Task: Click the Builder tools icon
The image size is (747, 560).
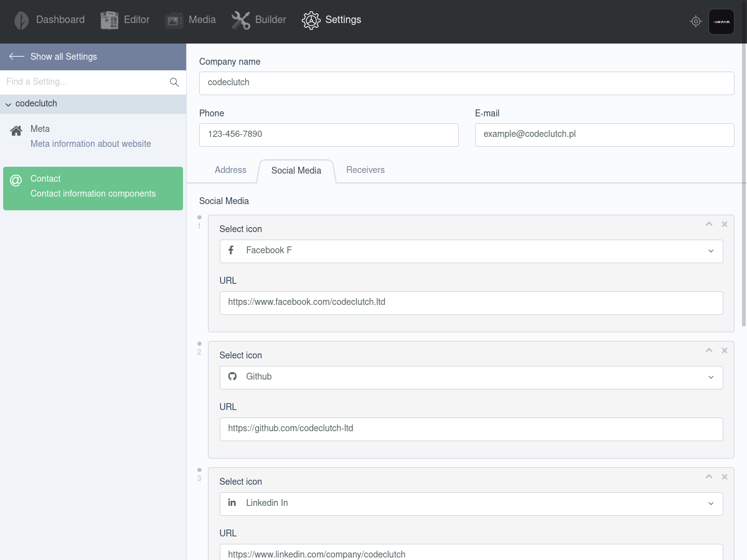Action: [x=241, y=21]
